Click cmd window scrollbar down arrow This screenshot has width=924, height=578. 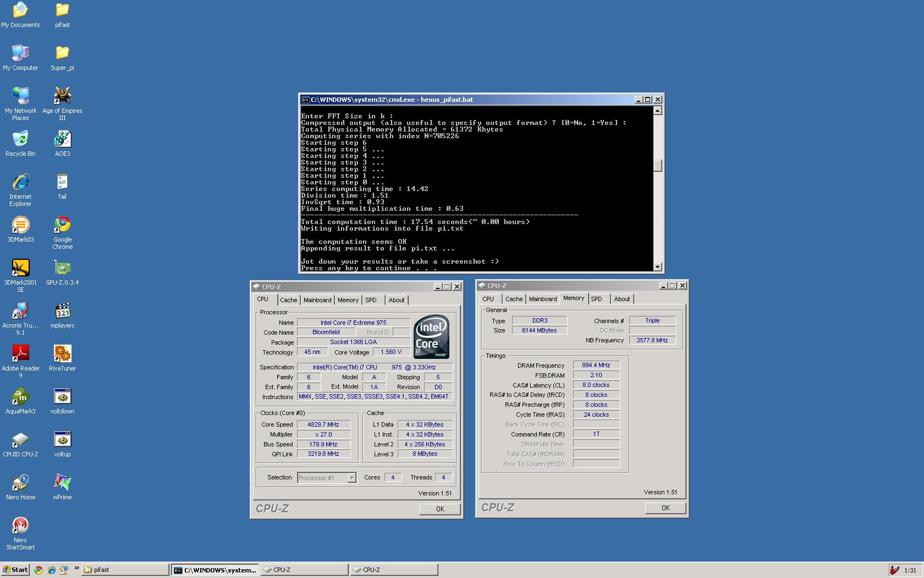657,267
